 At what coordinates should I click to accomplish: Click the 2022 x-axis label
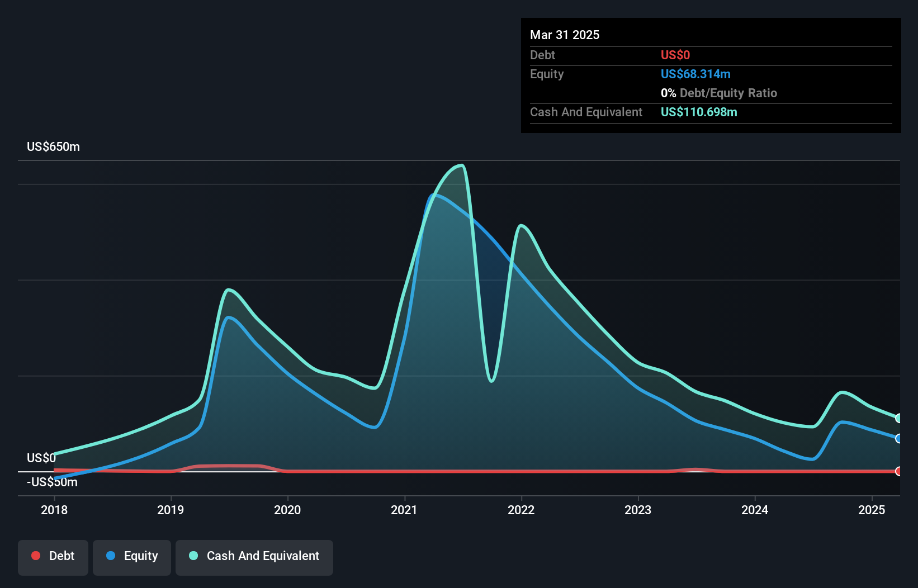(x=521, y=510)
